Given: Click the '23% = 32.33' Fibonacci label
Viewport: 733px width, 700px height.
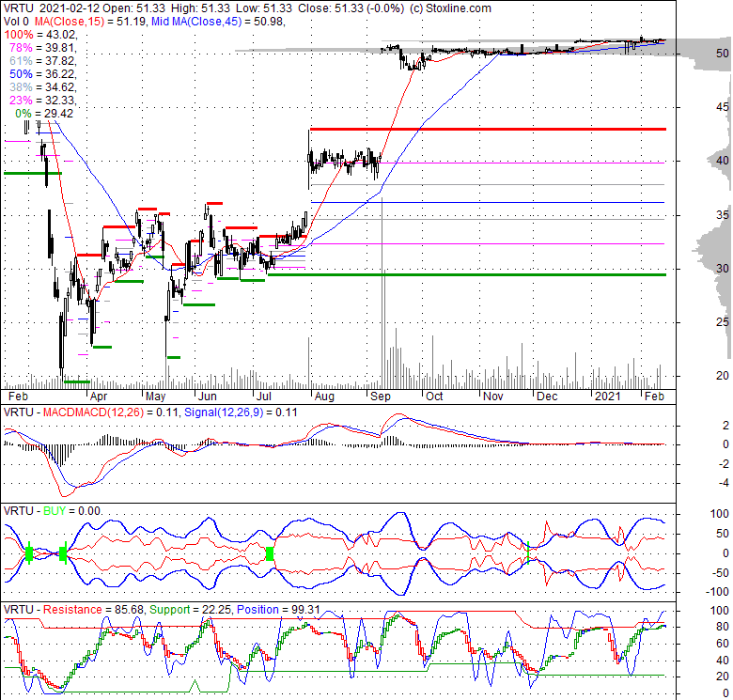Looking at the screenshot, I should pyautogui.click(x=42, y=100).
